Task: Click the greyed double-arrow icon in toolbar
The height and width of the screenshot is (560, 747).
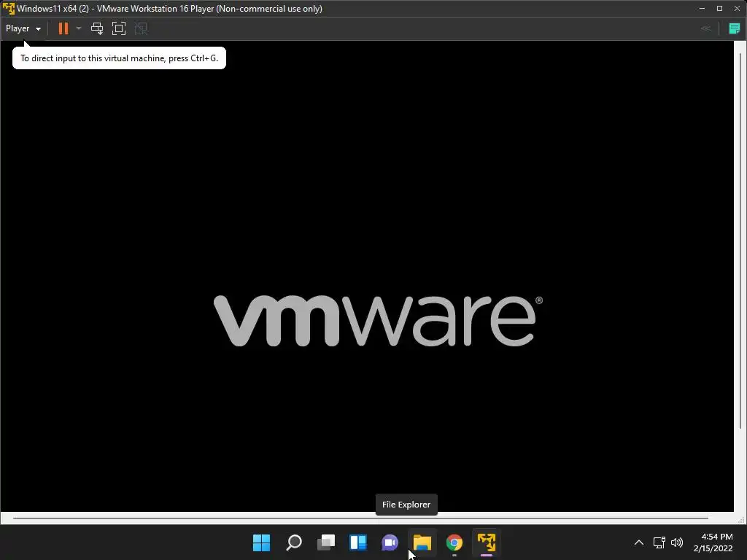Action: 705,28
